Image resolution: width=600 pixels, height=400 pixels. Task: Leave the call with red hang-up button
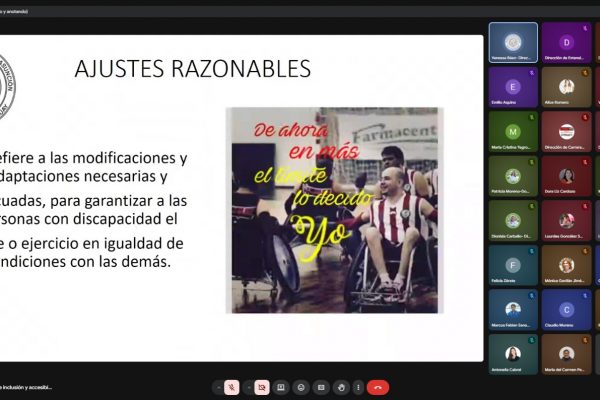pyautogui.click(x=378, y=387)
